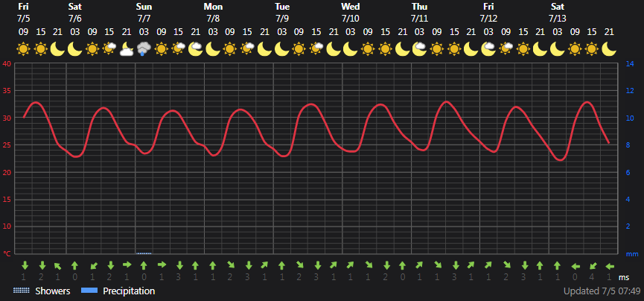Click the sun icon for 7/5 at 09
The height and width of the screenshot is (301, 644).
pyautogui.click(x=23, y=49)
